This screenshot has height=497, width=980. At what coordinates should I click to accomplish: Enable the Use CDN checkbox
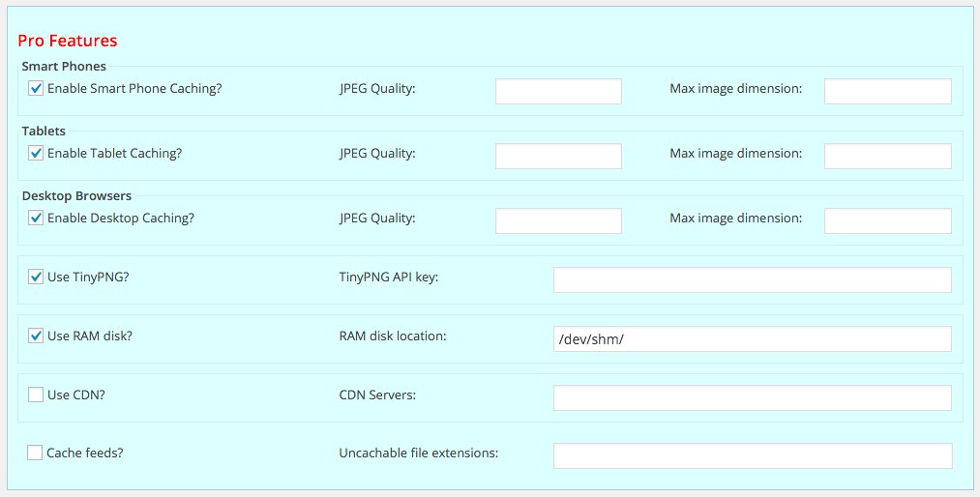pyautogui.click(x=36, y=395)
